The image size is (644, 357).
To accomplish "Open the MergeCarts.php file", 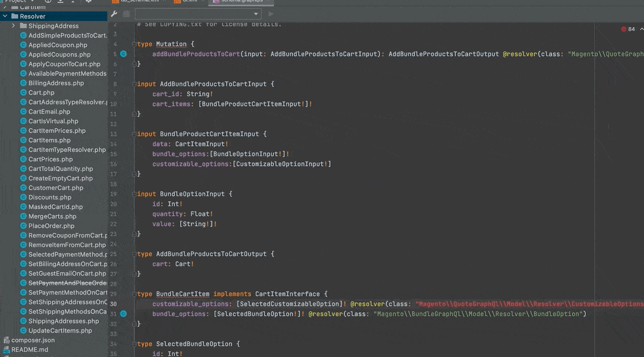I will (x=52, y=217).
